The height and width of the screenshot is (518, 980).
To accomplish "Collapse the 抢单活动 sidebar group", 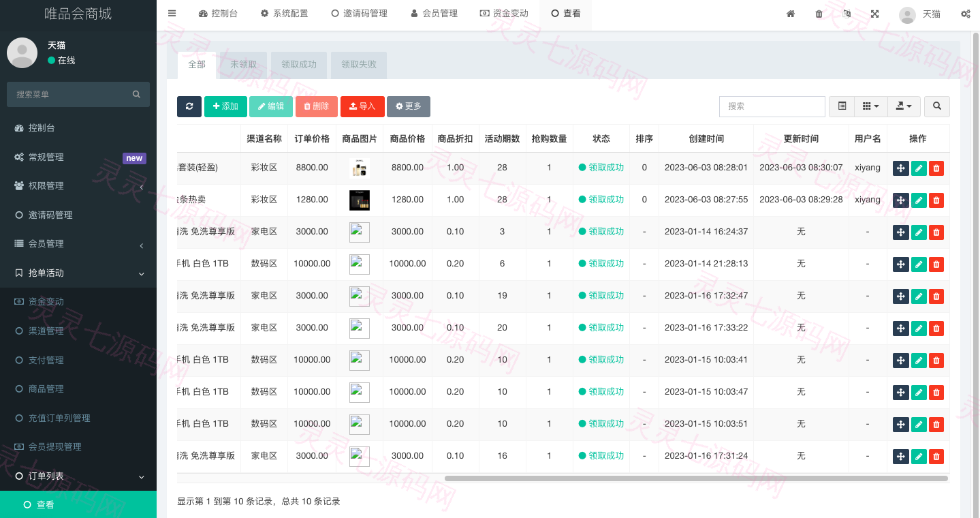I will (78, 273).
